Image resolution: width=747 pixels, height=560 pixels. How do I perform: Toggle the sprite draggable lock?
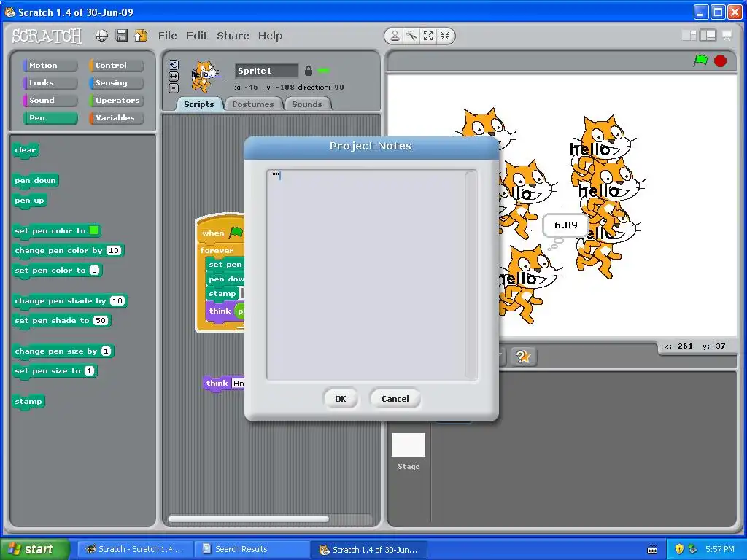click(309, 71)
